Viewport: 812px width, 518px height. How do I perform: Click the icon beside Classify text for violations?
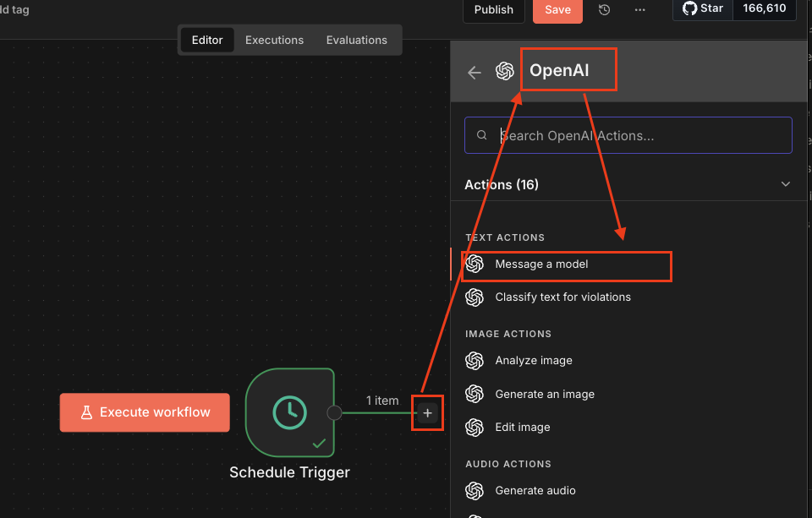click(x=475, y=297)
